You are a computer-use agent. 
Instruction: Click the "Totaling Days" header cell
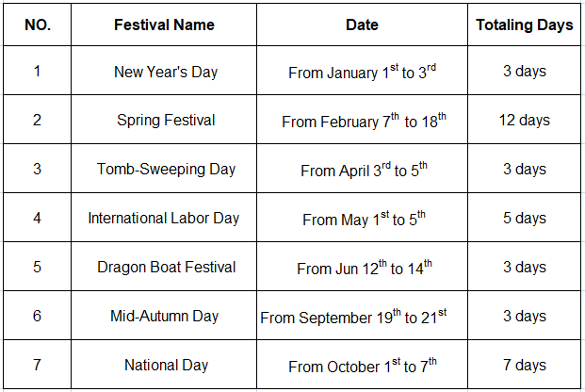(525, 25)
